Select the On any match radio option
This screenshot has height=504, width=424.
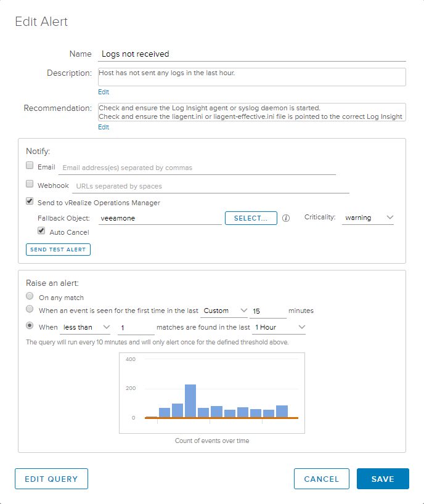coord(30,297)
